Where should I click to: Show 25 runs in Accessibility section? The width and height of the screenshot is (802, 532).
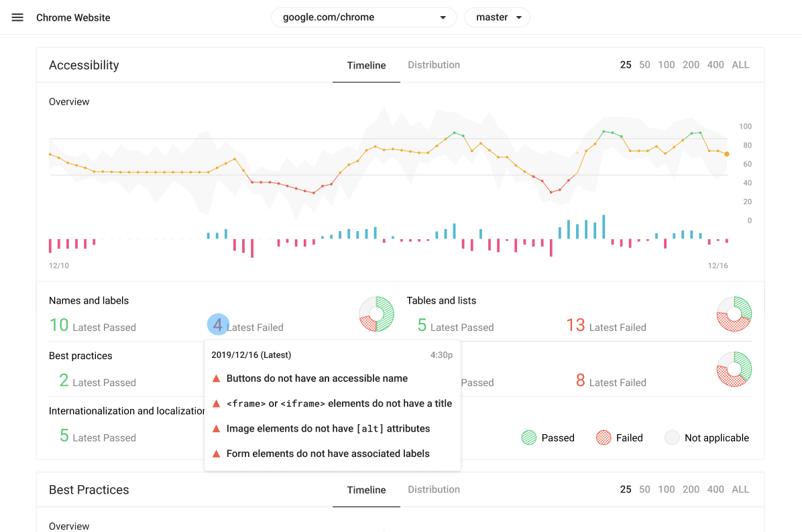(626, 65)
